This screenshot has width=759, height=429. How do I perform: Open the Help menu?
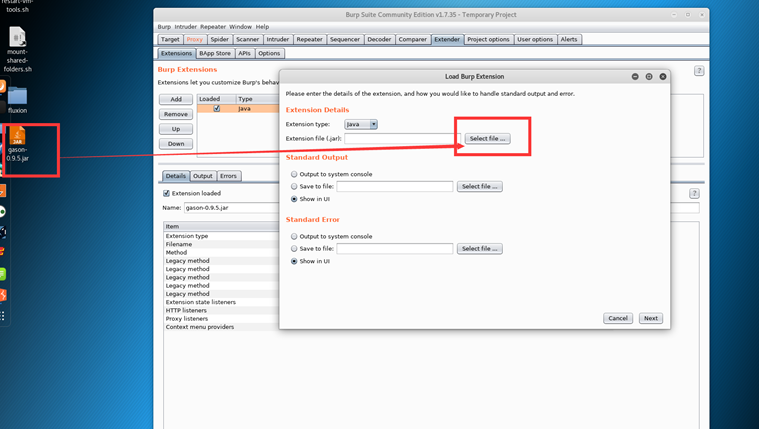[x=262, y=27]
